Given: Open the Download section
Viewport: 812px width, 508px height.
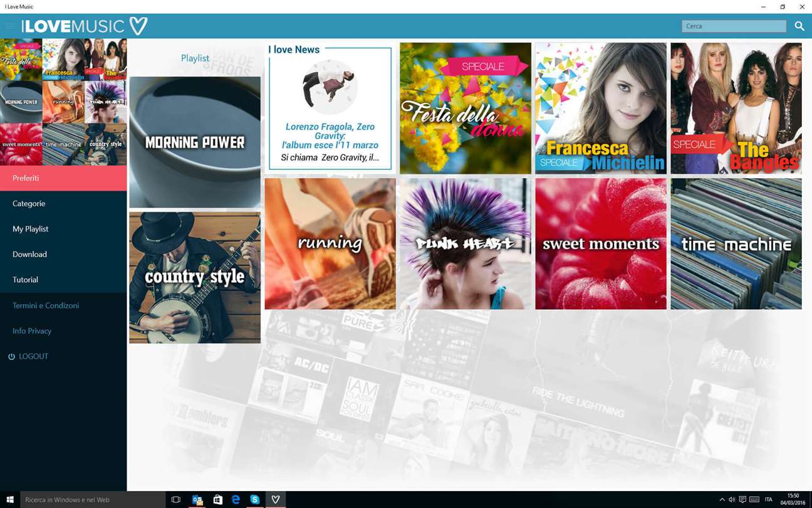Looking at the screenshot, I should (63, 254).
